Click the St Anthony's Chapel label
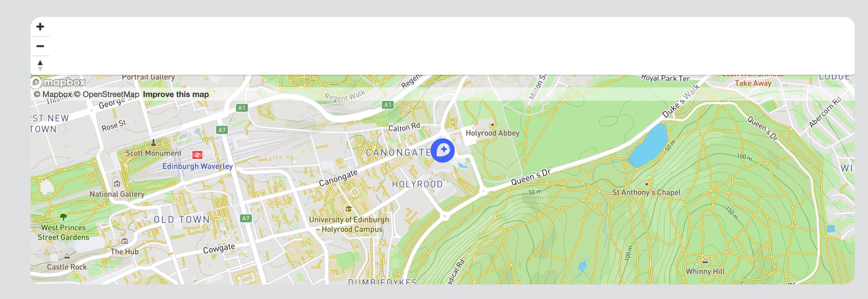 coord(646,192)
